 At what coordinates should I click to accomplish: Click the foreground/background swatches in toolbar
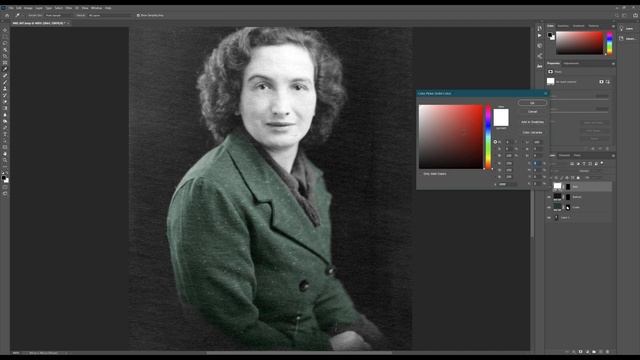(5, 179)
